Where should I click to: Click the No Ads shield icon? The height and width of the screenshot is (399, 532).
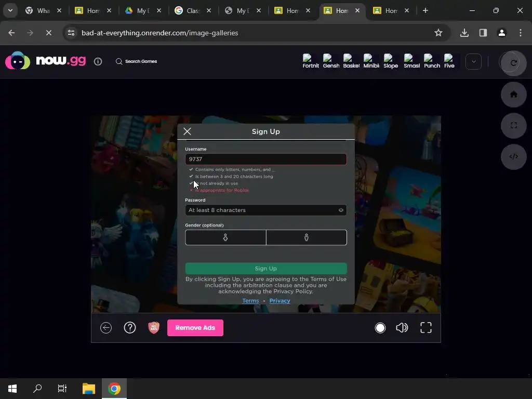[154, 328]
